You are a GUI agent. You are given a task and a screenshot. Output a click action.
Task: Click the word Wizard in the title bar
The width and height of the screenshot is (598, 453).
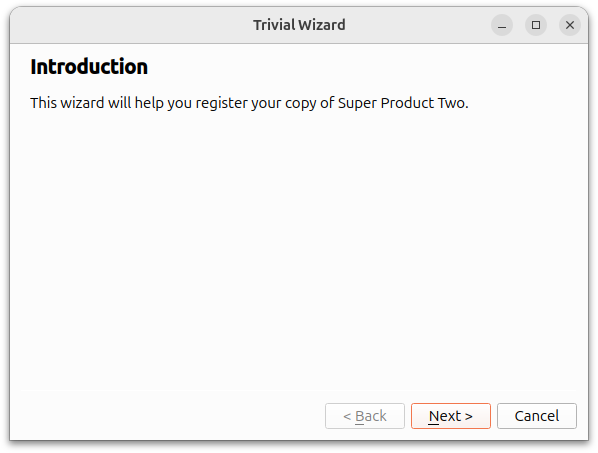click(x=322, y=25)
